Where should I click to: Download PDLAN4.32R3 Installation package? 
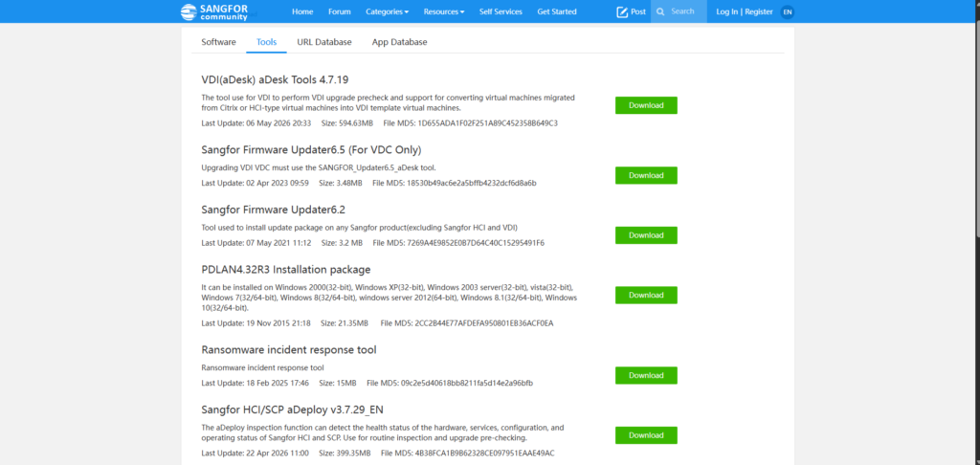[646, 295]
